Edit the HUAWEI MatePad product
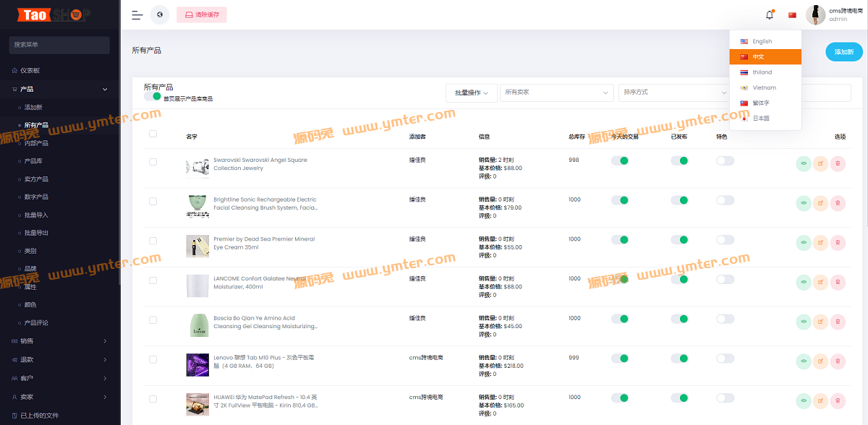The width and height of the screenshot is (868, 425). click(x=821, y=401)
